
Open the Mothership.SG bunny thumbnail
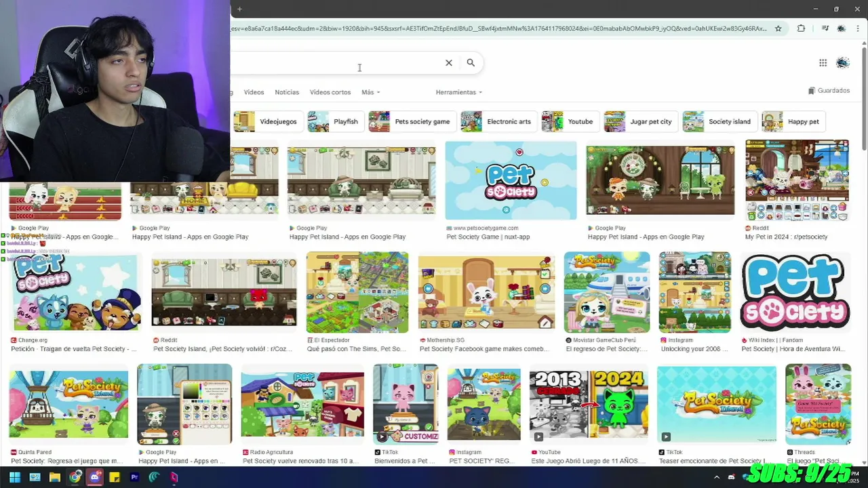click(x=486, y=293)
